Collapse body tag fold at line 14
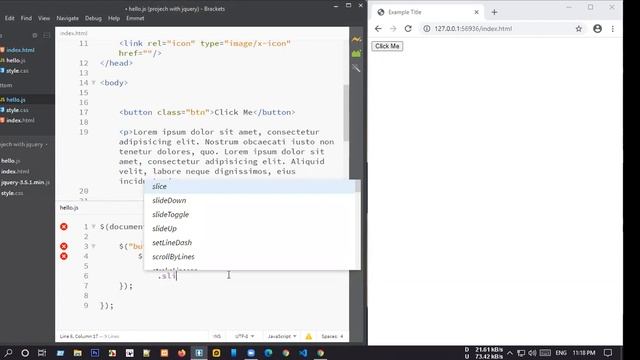 pyautogui.click(x=93, y=82)
